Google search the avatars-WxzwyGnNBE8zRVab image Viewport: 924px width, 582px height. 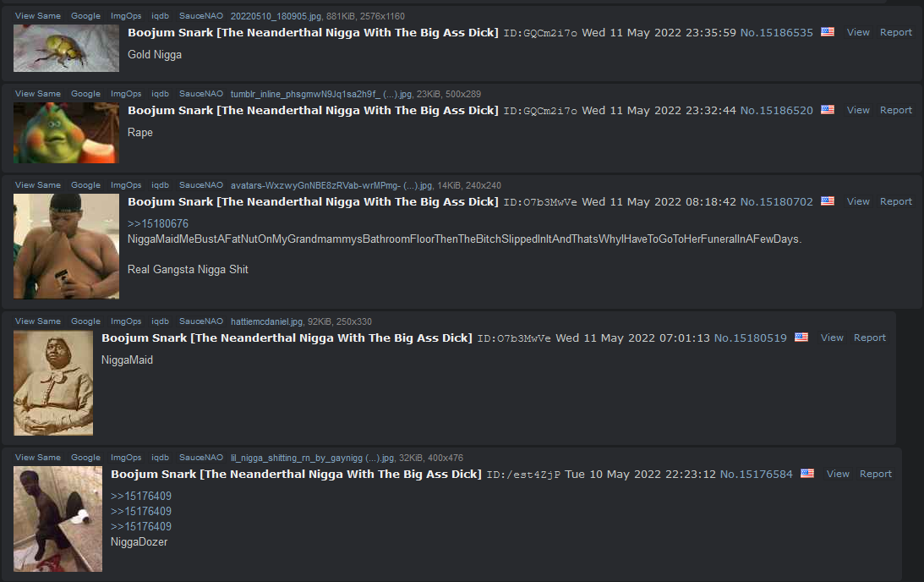pos(85,185)
